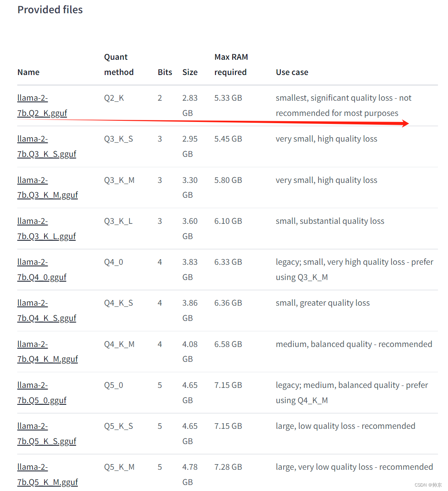Click the 'Bits' column header
The width and height of the screenshot is (448, 491).
[165, 72]
